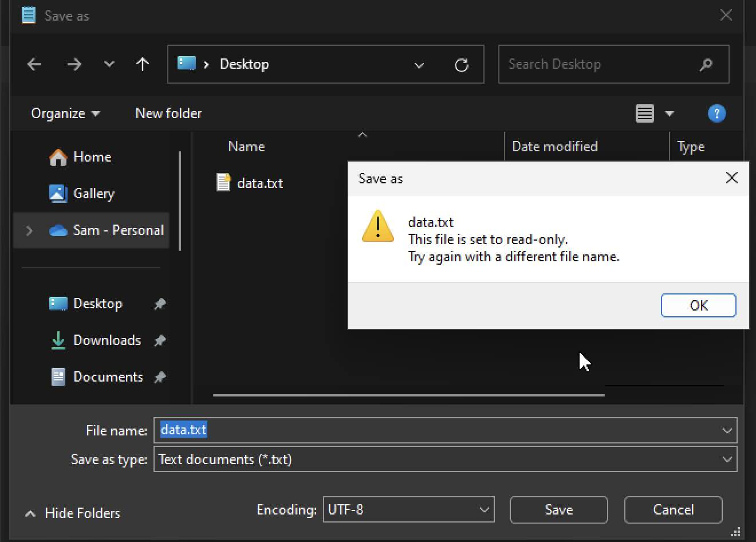Click the horizontal scrollbar below the file list
This screenshot has width=756, height=542.
tap(408, 394)
